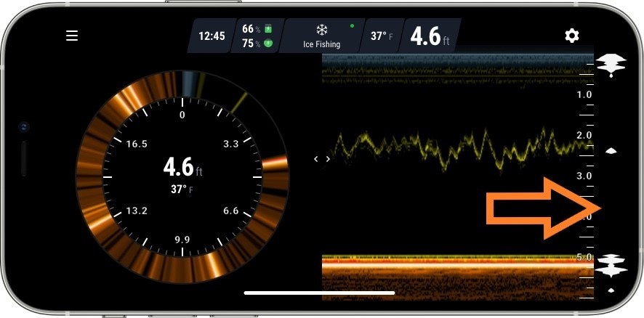
Task: Tap the 4.6 ft depth reading in top bar
Action: tap(430, 36)
